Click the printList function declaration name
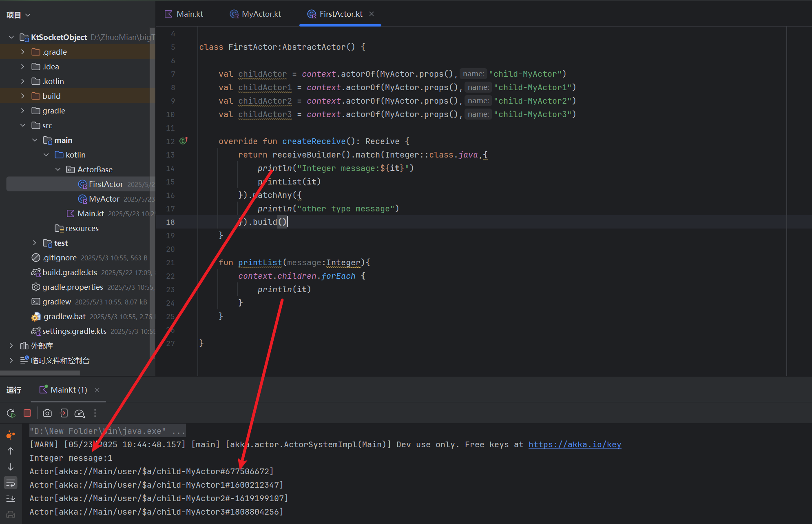The width and height of the screenshot is (812, 524). pyautogui.click(x=260, y=262)
